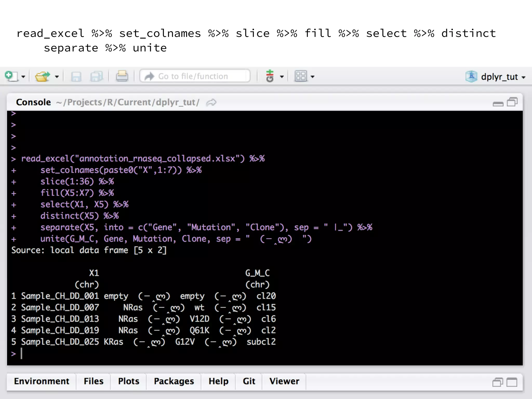
Task: Open the Plots tab
Action: (129, 381)
